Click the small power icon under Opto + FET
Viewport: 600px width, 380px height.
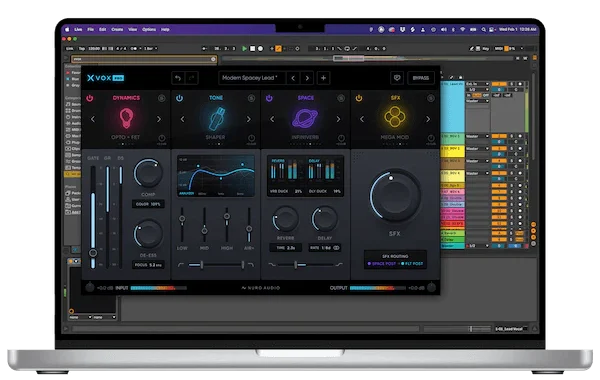pos(162,139)
